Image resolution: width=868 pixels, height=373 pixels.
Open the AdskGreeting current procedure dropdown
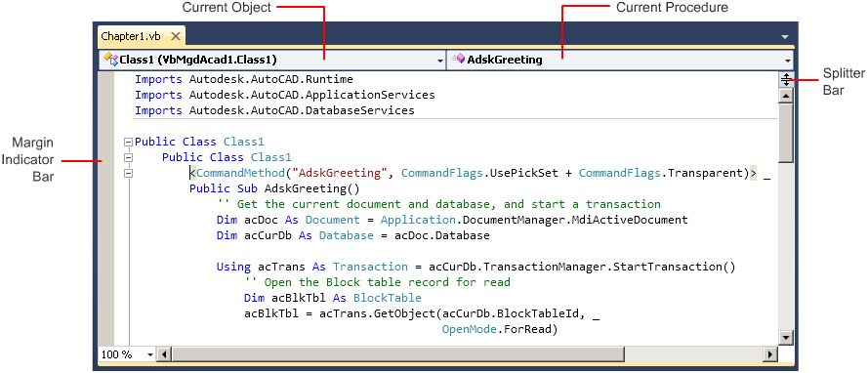click(x=787, y=61)
